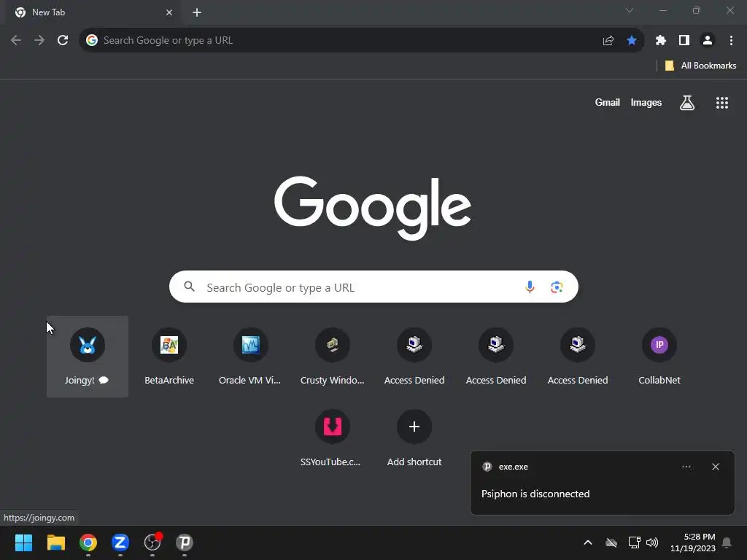Open the Crusty Windo... shortcut

point(333,356)
